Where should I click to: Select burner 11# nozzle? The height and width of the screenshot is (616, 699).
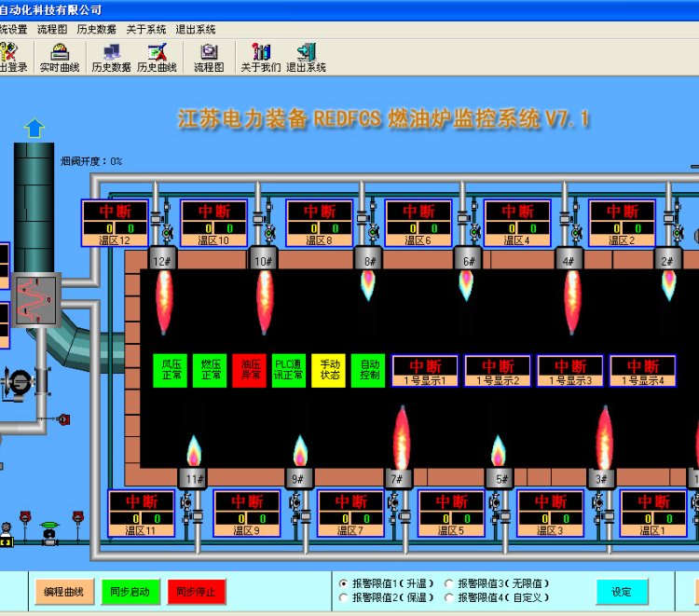coord(194,478)
